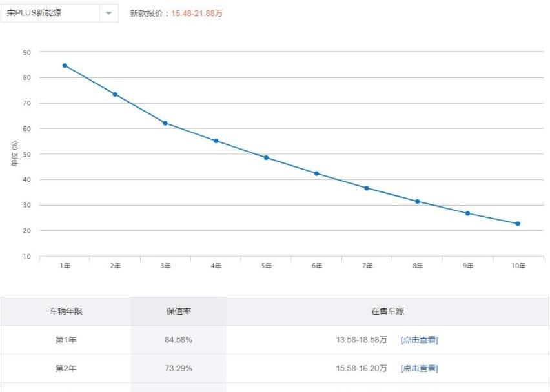Viewport: 550px width, 392px height.
Task: Open 点击查看 link in 第2年 row
Action: [420, 369]
